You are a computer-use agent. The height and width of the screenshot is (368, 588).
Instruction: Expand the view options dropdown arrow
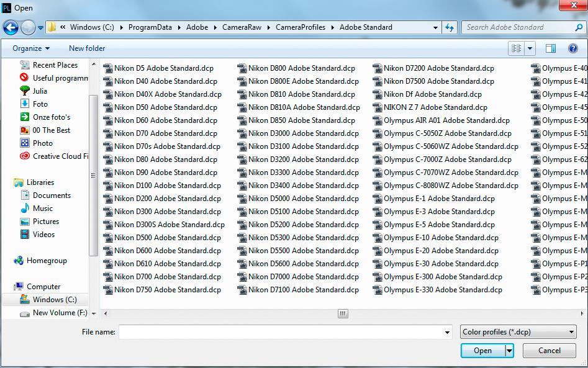(x=530, y=48)
